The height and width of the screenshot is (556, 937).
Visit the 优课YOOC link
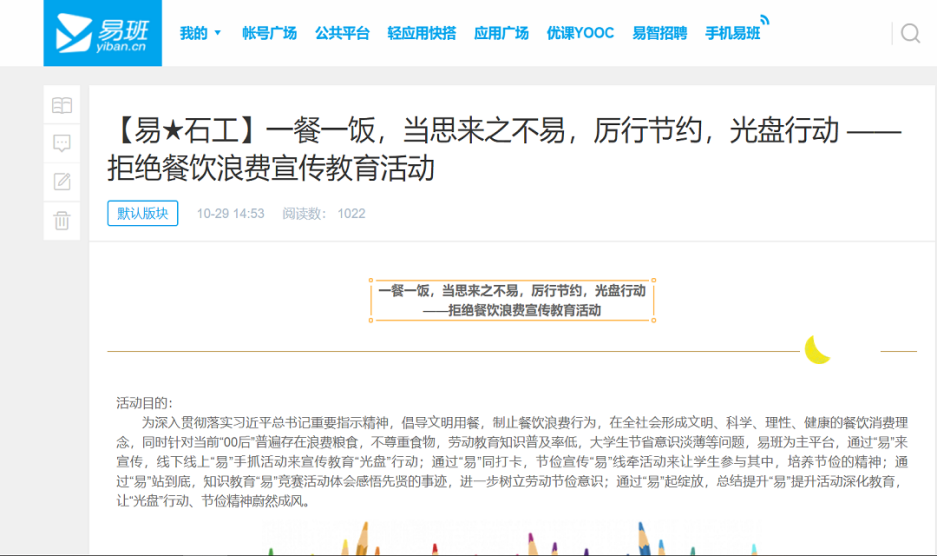pos(580,33)
